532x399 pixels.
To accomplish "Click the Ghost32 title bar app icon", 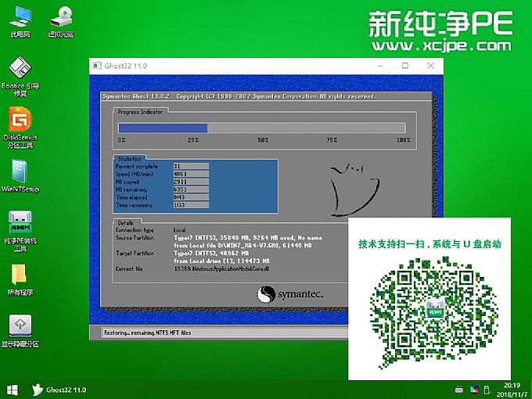I will pos(97,66).
